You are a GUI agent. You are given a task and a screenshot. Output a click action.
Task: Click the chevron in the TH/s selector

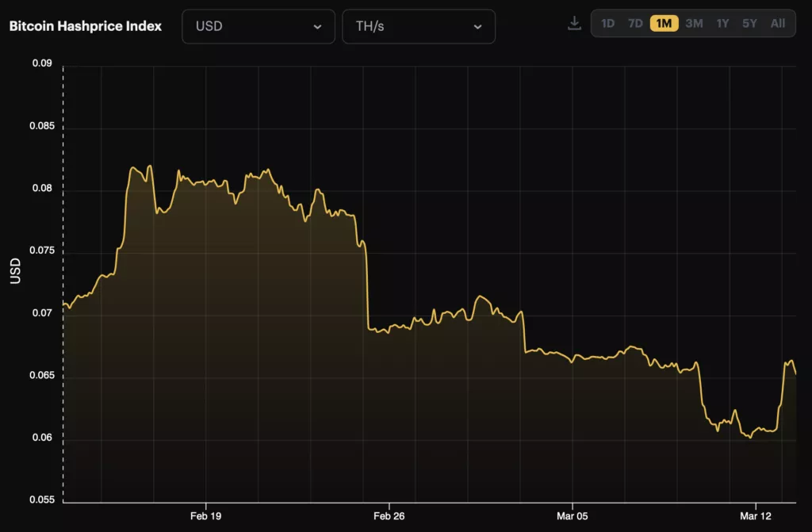coord(477,27)
